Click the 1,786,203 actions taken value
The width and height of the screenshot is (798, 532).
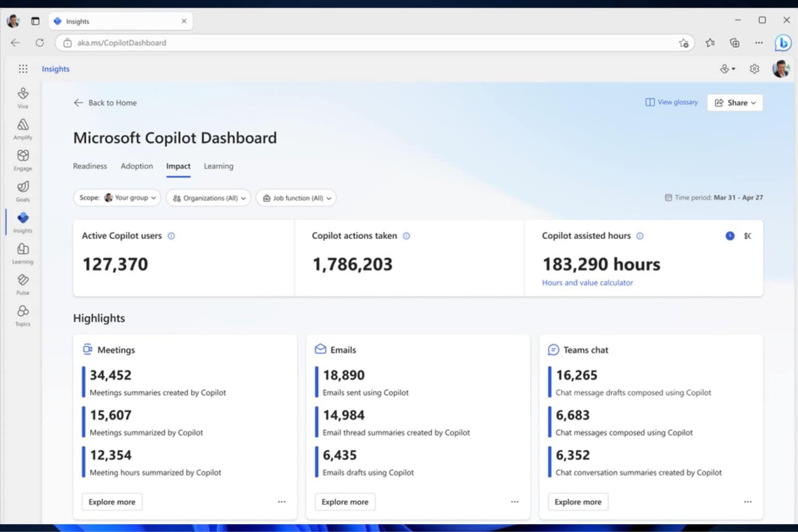352,264
